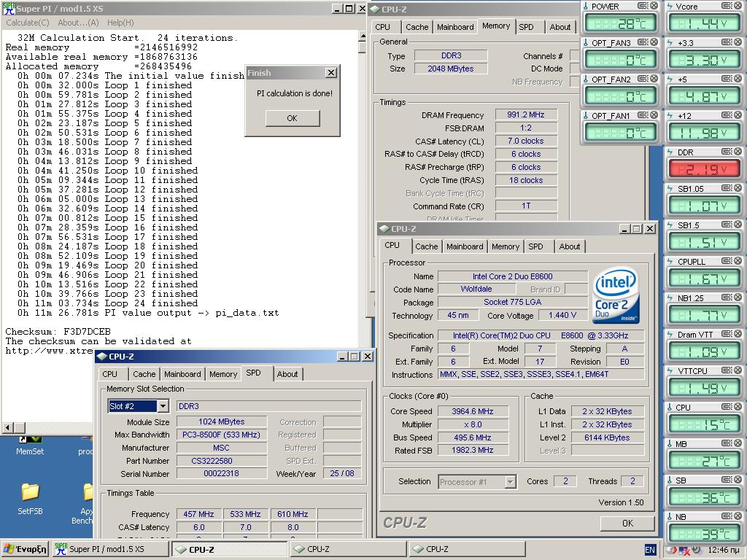Switch to Mainboard tab in the top CPU-Z window
Image resolution: width=747 pixels, height=560 pixels.
pyautogui.click(x=455, y=27)
